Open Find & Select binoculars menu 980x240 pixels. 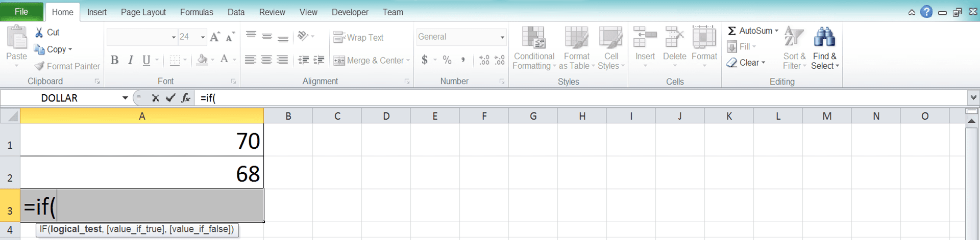[x=825, y=48]
